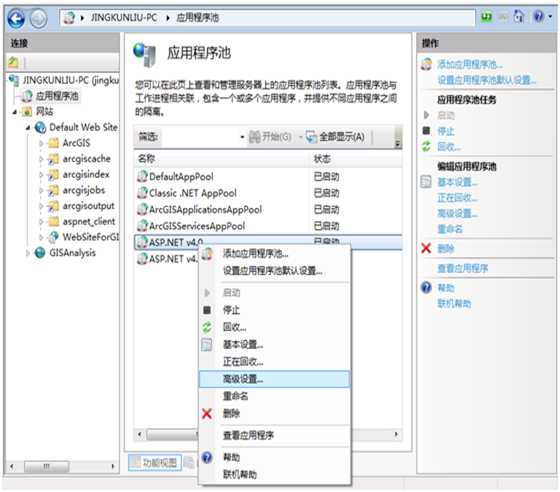Switch to the 功能视图 tab
This screenshot has height=492, width=560.
tap(155, 463)
